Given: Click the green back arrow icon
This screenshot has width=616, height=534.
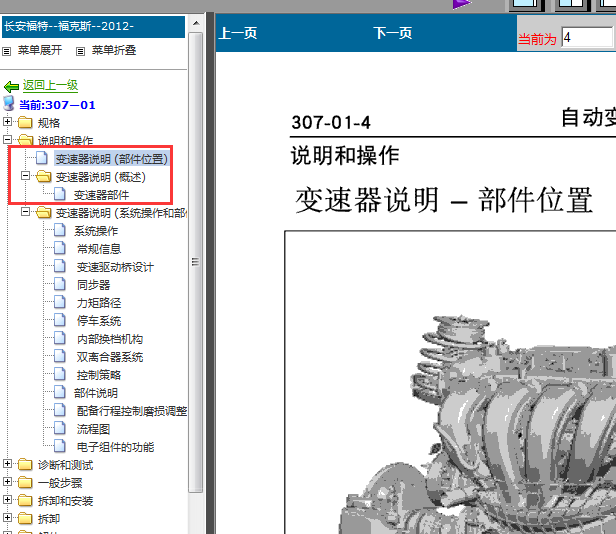Looking at the screenshot, I should click(x=11, y=86).
